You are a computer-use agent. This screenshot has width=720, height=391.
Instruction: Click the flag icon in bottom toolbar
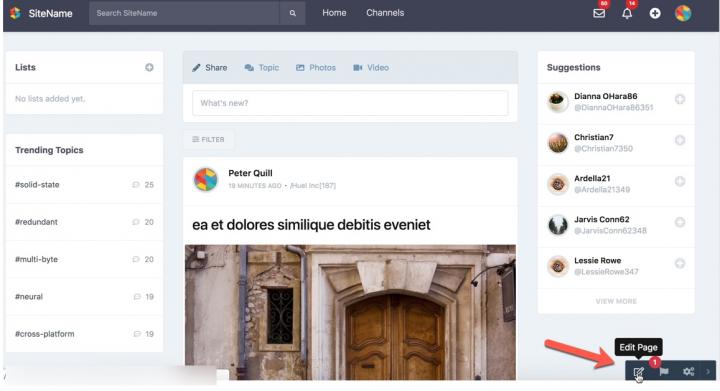[x=664, y=371]
